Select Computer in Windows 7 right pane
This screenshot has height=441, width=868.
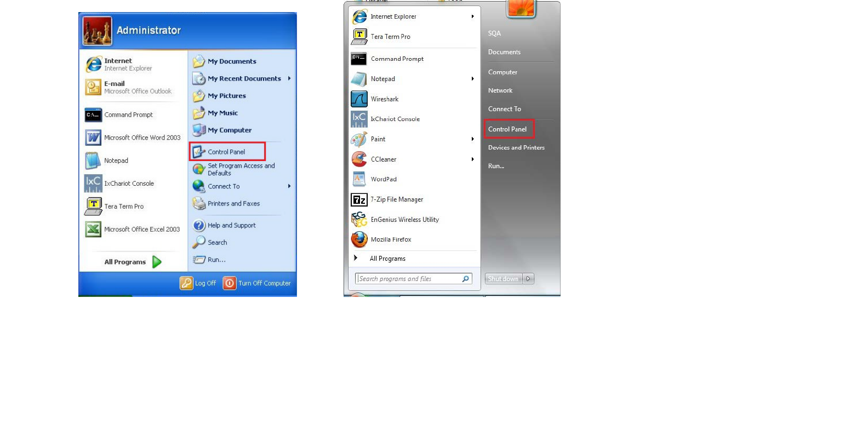502,72
